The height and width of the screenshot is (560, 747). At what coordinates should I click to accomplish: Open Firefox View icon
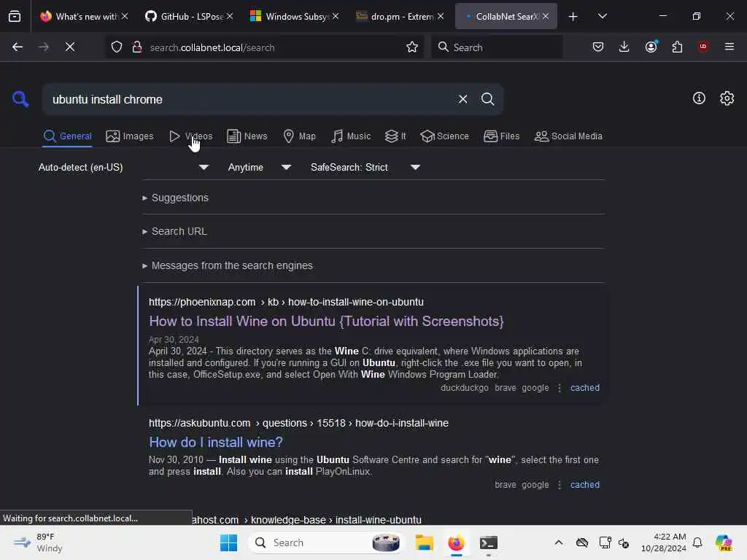[x=15, y=16]
